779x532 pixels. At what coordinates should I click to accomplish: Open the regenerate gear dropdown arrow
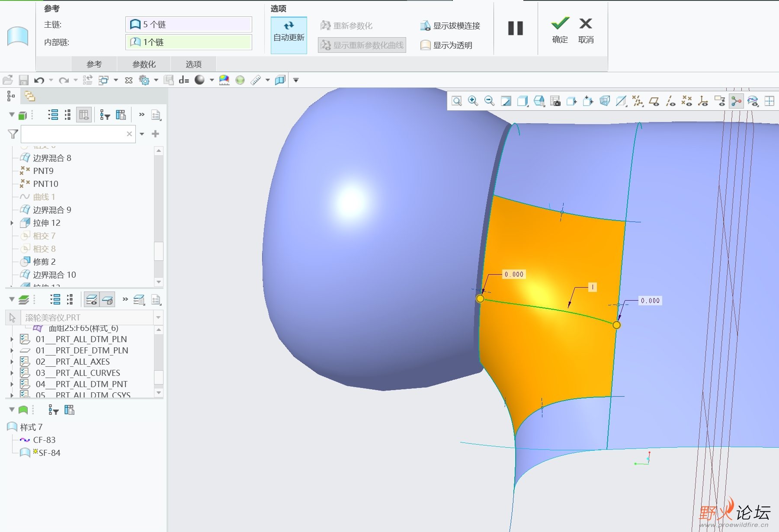tap(156, 80)
